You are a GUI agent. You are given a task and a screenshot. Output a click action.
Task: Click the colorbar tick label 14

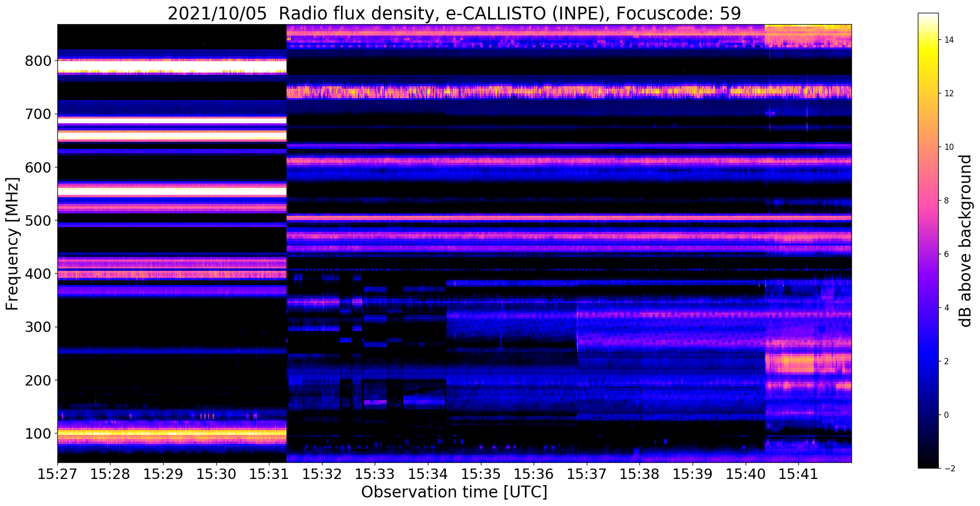(949, 40)
